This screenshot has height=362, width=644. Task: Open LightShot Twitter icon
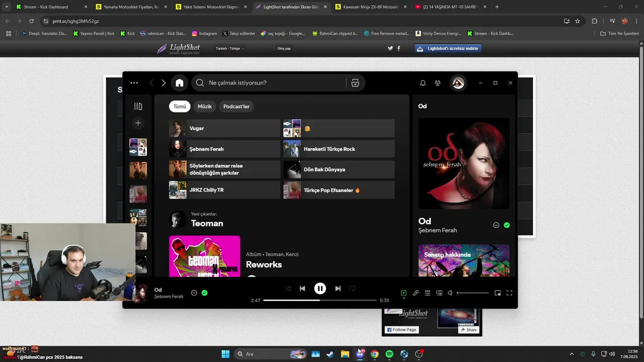coord(390,48)
